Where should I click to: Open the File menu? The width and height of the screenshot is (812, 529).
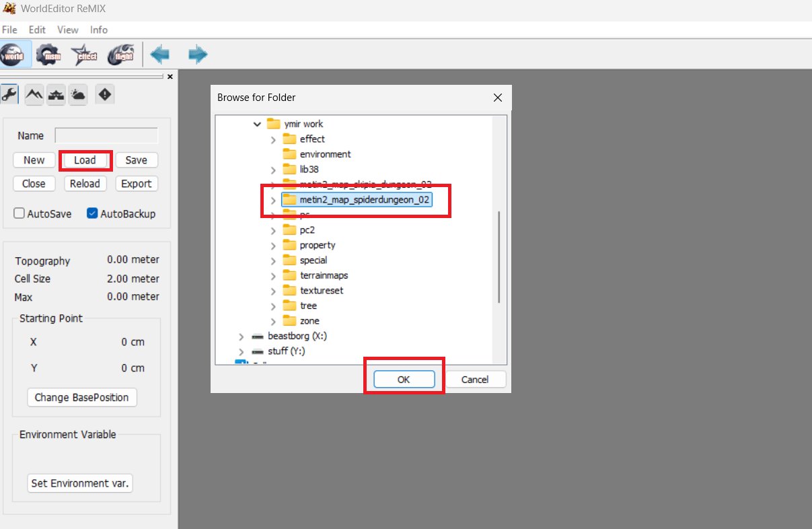(x=9, y=30)
